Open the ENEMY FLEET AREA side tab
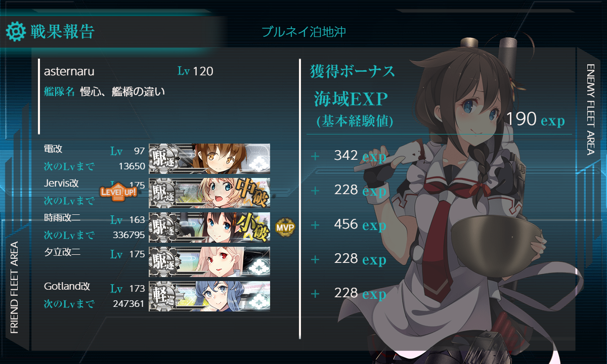Image resolution: width=607 pixels, height=364 pixels. pos(591,110)
